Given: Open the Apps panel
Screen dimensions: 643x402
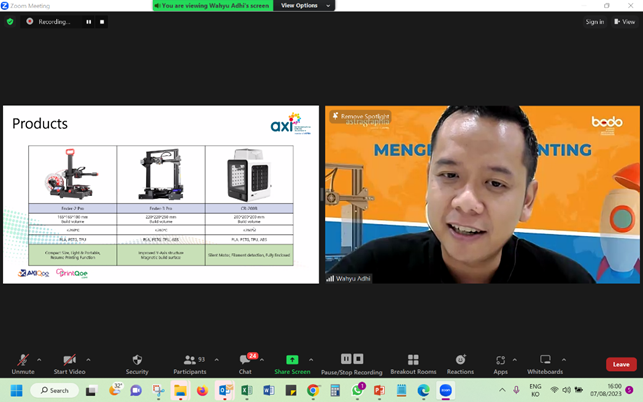Looking at the screenshot, I should coord(500,363).
